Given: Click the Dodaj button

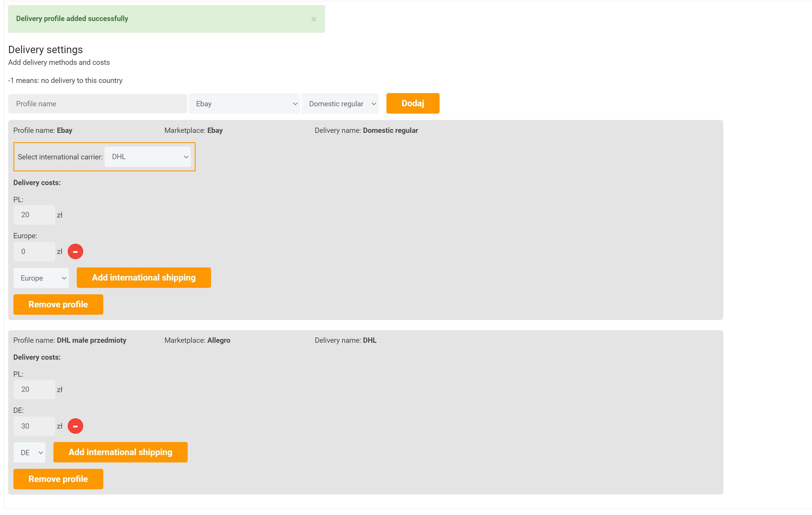Looking at the screenshot, I should 412,103.
